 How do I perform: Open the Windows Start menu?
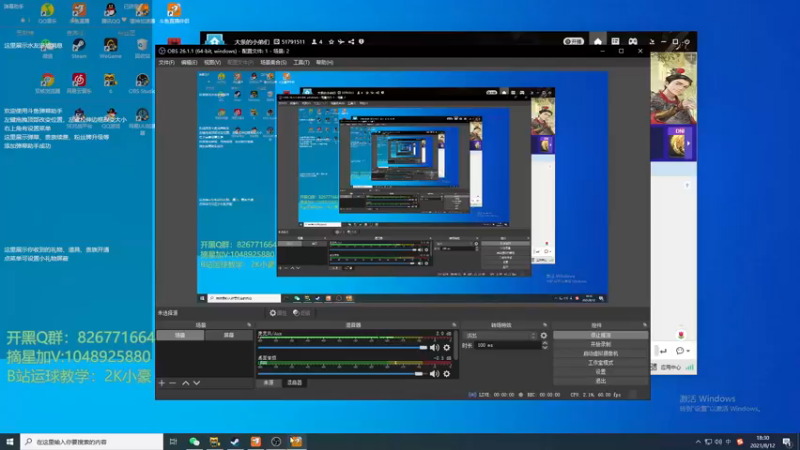coord(10,441)
